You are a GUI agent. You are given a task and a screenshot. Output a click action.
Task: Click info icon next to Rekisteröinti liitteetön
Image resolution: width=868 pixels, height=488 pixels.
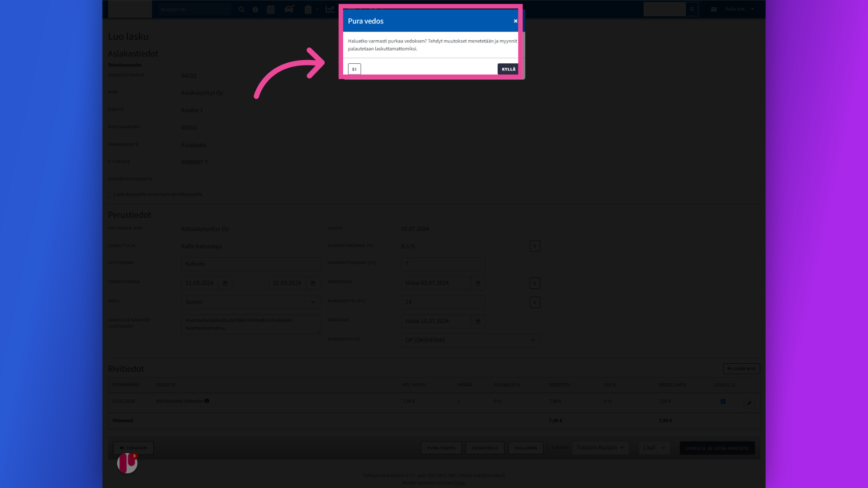207,401
